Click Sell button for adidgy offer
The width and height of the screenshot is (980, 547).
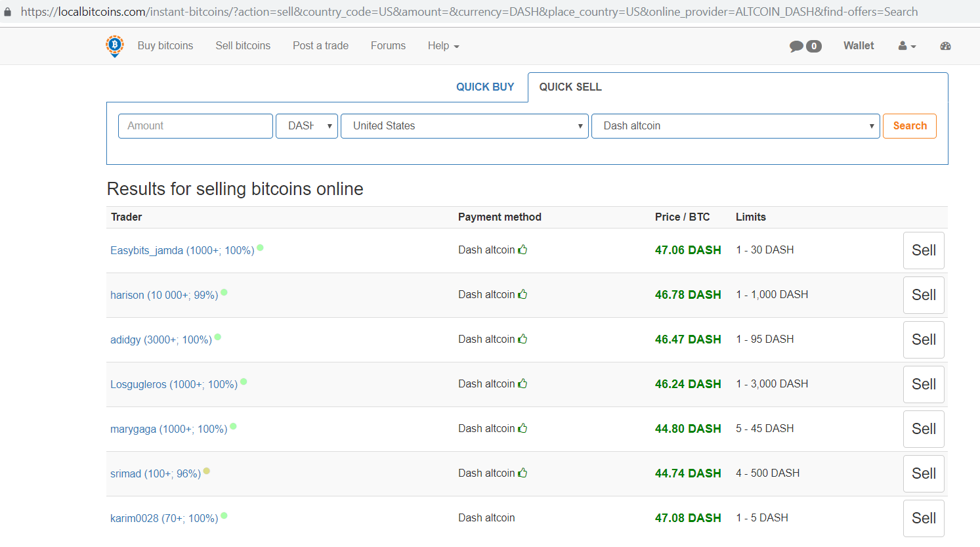(924, 339)
